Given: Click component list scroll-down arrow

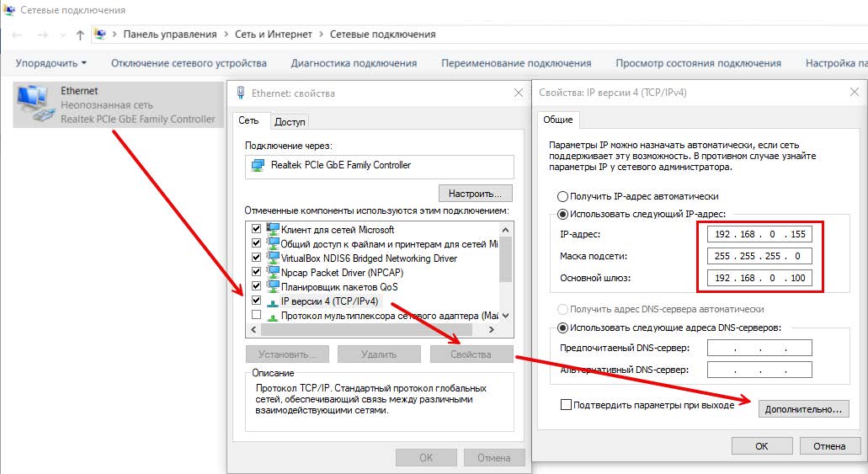Looking at the screenshot, I should tap(505, 316).
